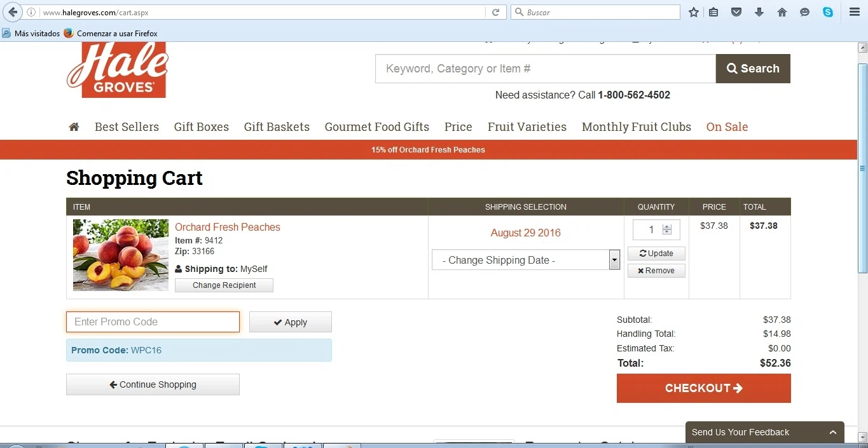Go to Firefox home page icon

pyautogui.click(x=782, y=12)
